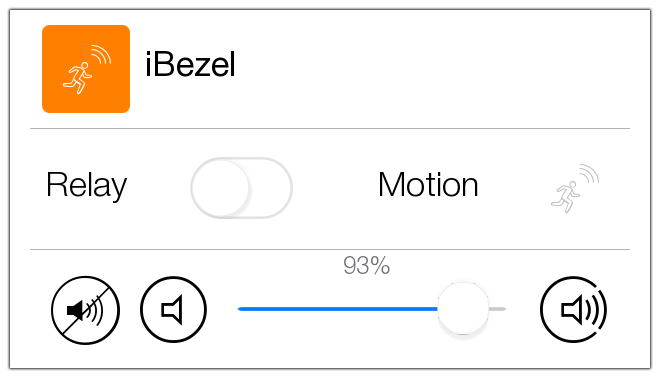Tap the low volume speaker icon
This screenshot has width=660, height=378.
pyautogui.click(x=173, y=310)
